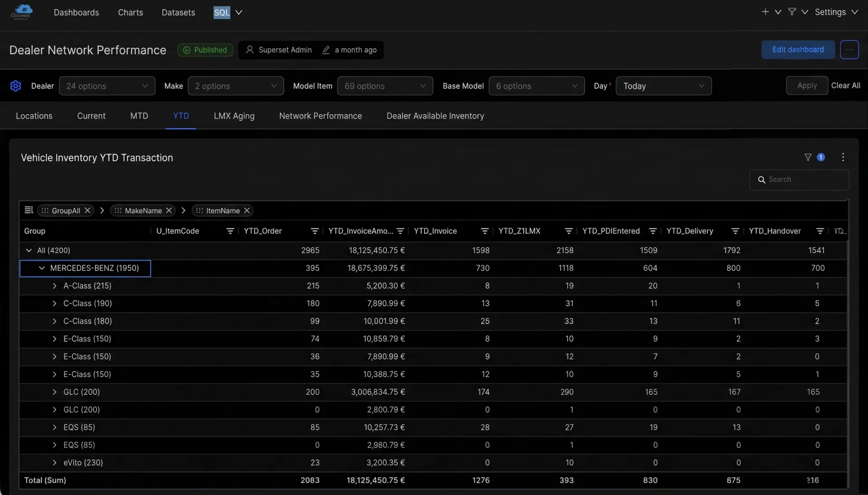The height and width of the screenshot is (495, 868).
Task: Expand the GLC (200) row with 200 orders
Action: click(55, 392)
